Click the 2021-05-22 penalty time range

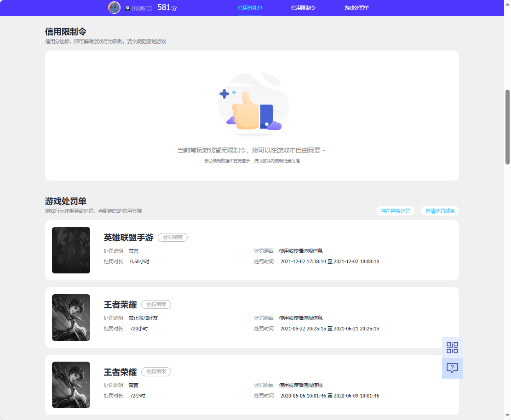[x=329, y=329]
